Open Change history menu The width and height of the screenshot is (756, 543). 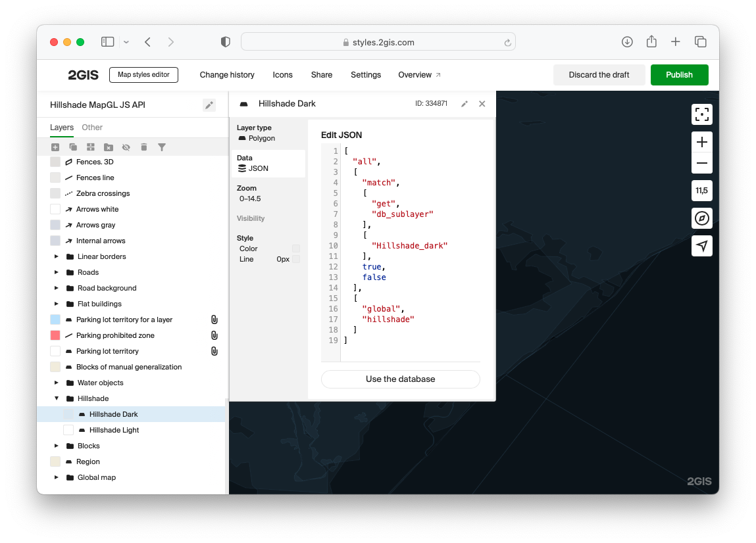tap(227, 75)
